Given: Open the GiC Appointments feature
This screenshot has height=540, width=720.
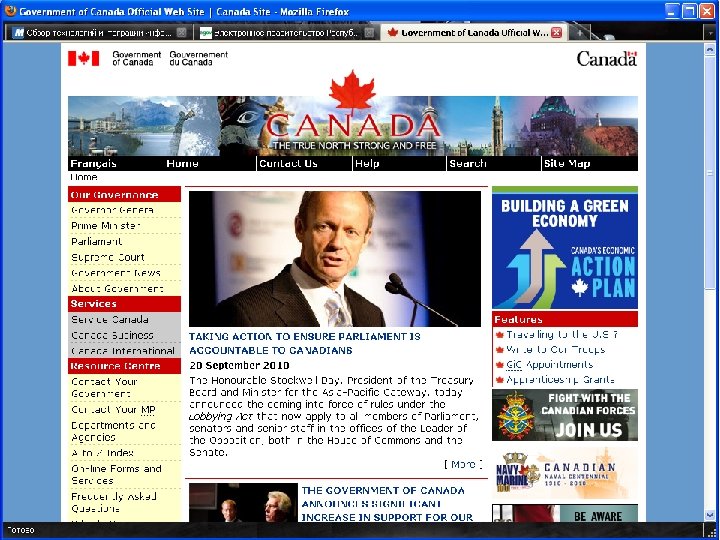Looking at the screenshot, I should pos(550,365).
